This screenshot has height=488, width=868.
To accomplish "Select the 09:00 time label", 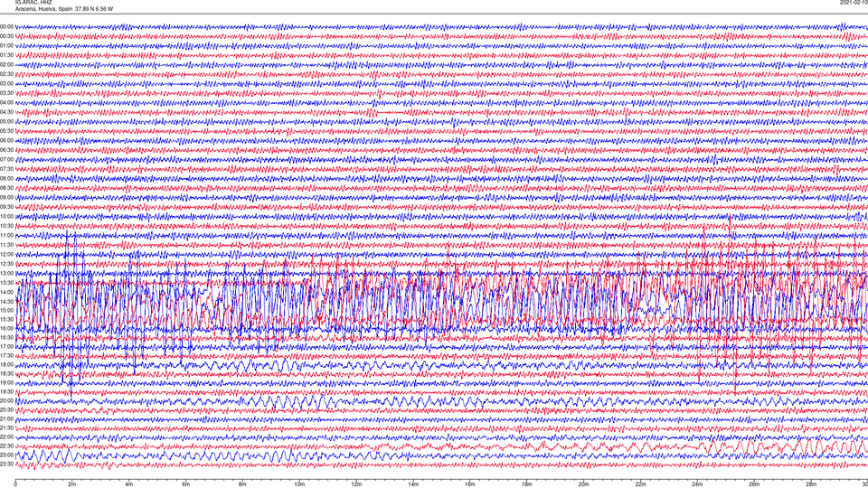I will coord(6,198).
